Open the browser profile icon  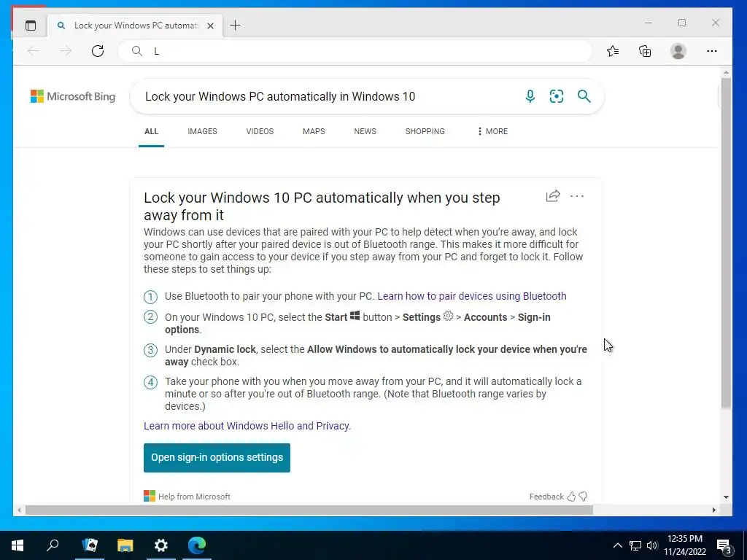click(x=678, y=51)
